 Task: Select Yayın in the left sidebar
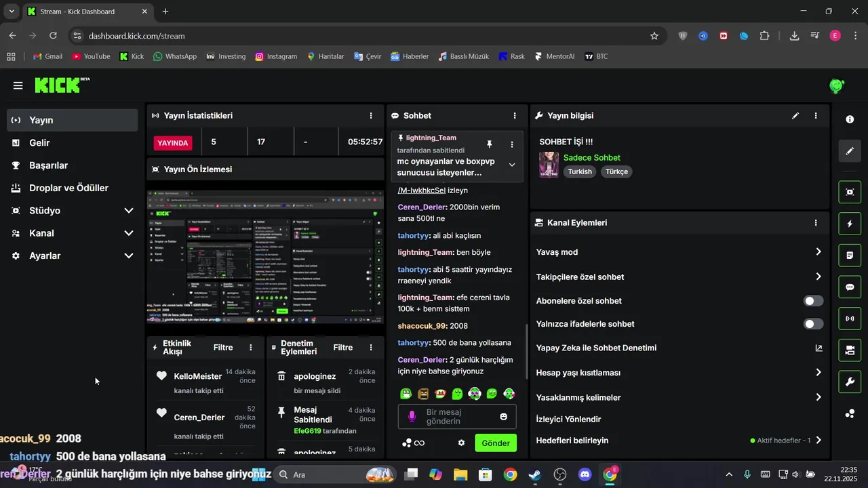pyautogui.click(x=73, y=120)
